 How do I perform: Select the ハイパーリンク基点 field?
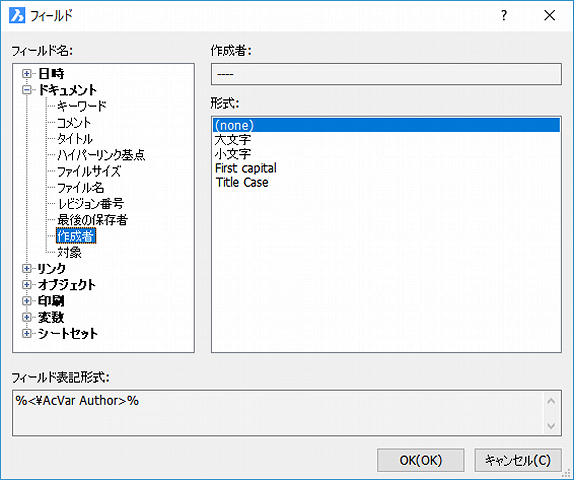coord(101,155)
